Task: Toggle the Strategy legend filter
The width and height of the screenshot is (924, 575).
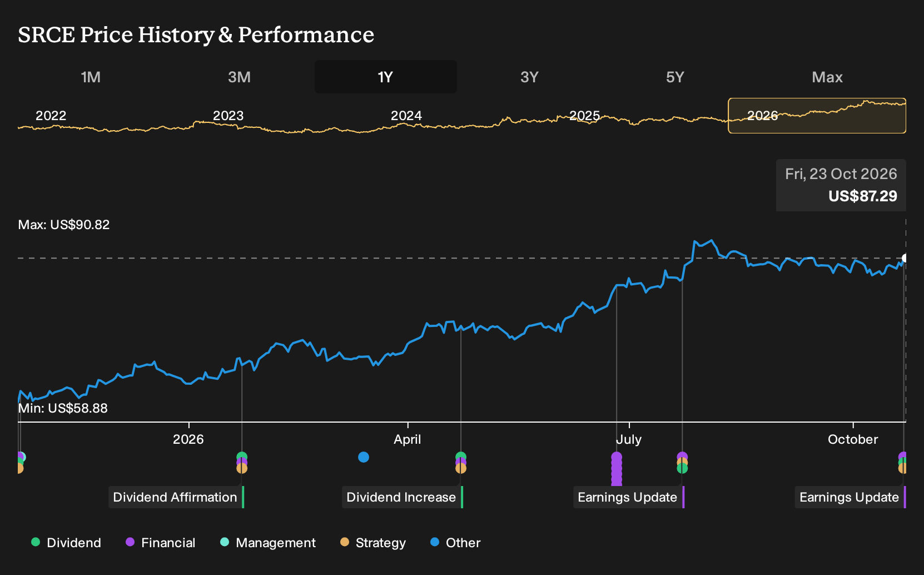Action: [x=373, y=543]
